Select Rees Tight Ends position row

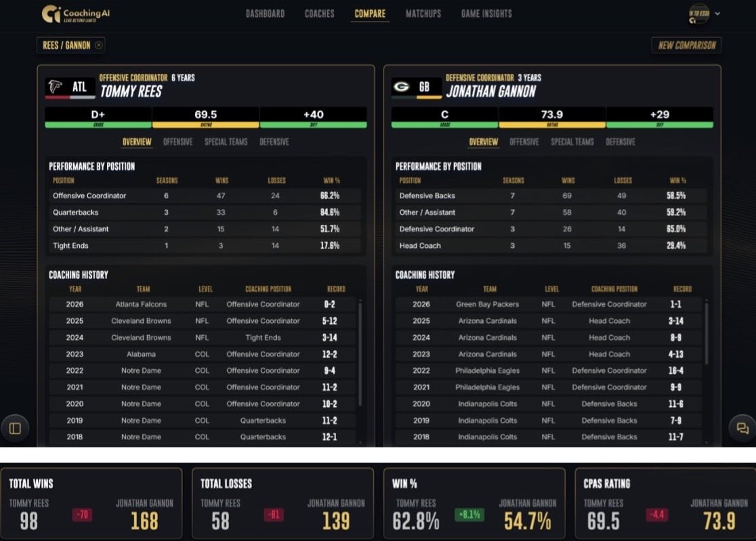coord(205,245)
